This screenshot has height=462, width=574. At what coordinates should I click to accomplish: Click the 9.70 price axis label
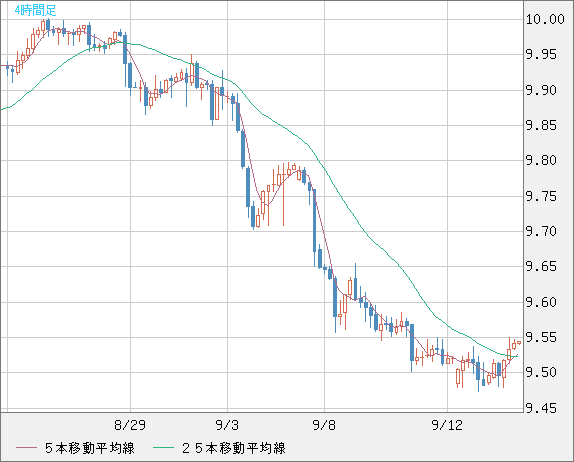541,231
